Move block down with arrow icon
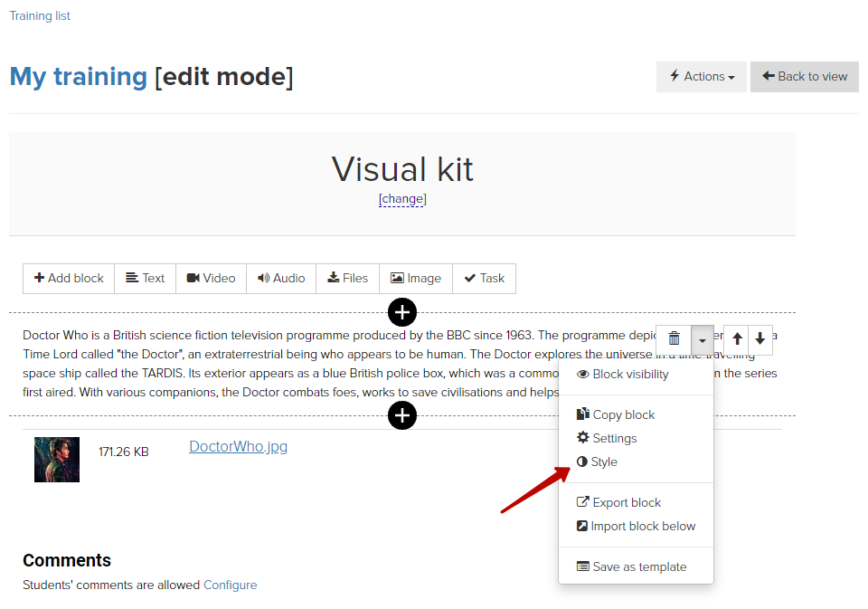This screenshot has width=868, height=609. [760, 338]
